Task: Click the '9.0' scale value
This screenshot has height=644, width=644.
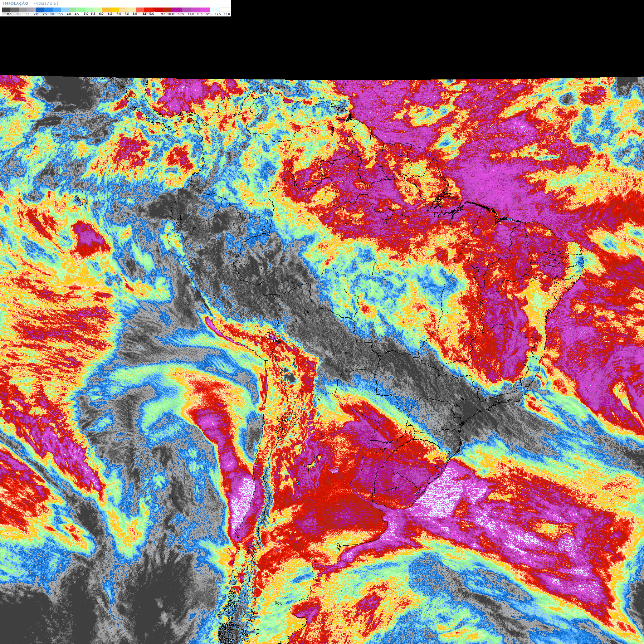Action: pos(152,14)
